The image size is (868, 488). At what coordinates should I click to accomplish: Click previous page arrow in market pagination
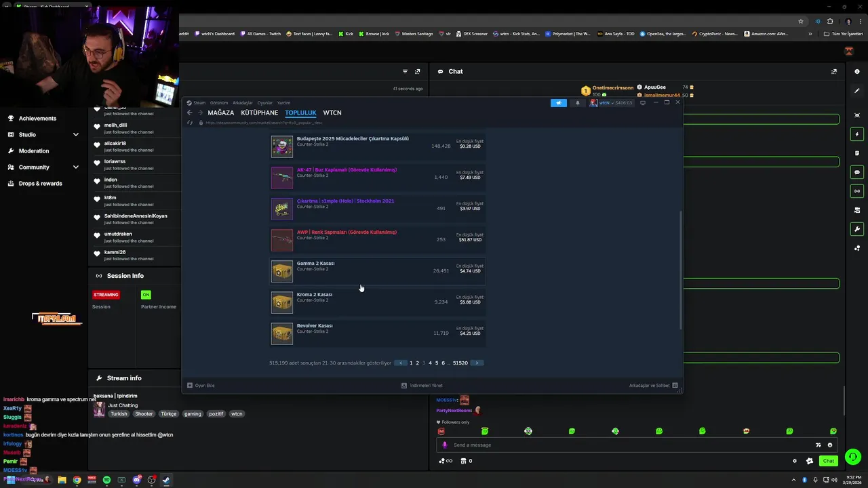coord(401,363)
